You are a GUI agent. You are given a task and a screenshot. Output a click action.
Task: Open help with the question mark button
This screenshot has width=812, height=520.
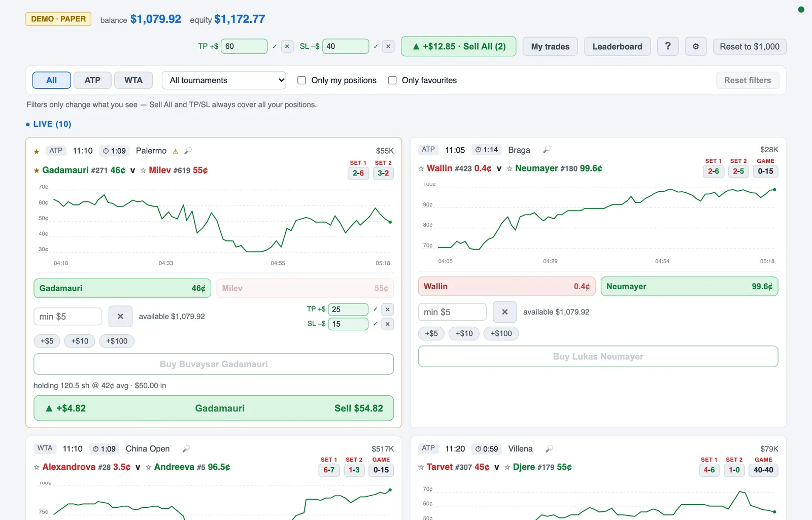coord(668,47)
